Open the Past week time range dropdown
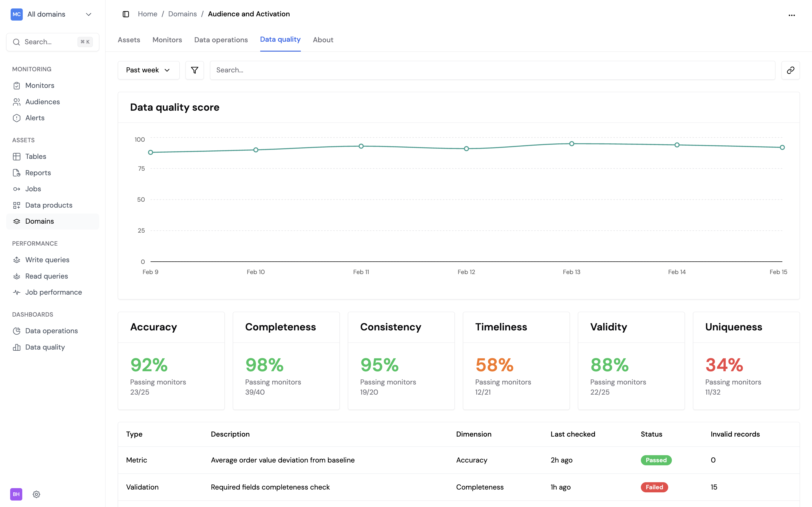This screenshot has height=507, width=812. 148,70
